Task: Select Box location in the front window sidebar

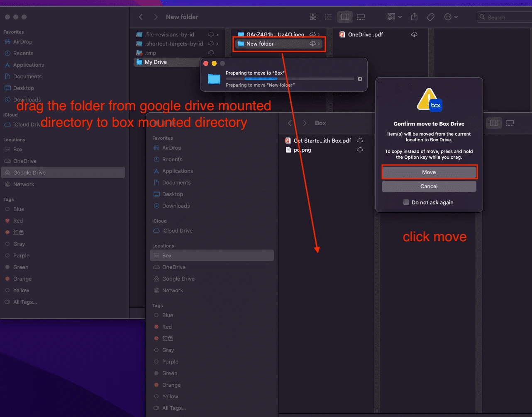Action: coord(212,255)
